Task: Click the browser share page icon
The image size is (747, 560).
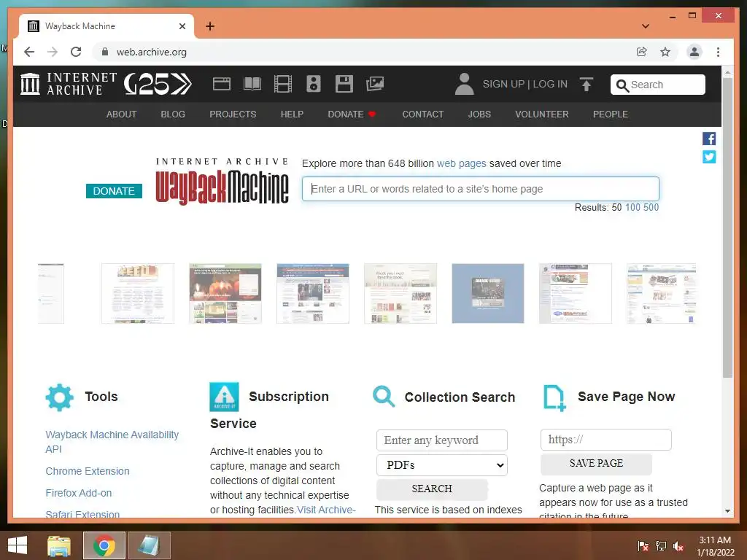Action: click(x=642, y=52)
